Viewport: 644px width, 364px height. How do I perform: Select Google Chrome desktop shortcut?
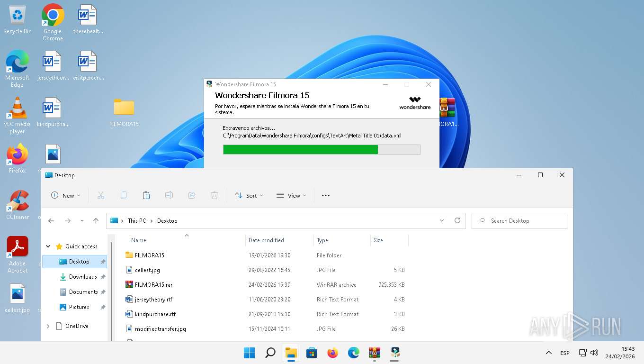tap(53, 22)
